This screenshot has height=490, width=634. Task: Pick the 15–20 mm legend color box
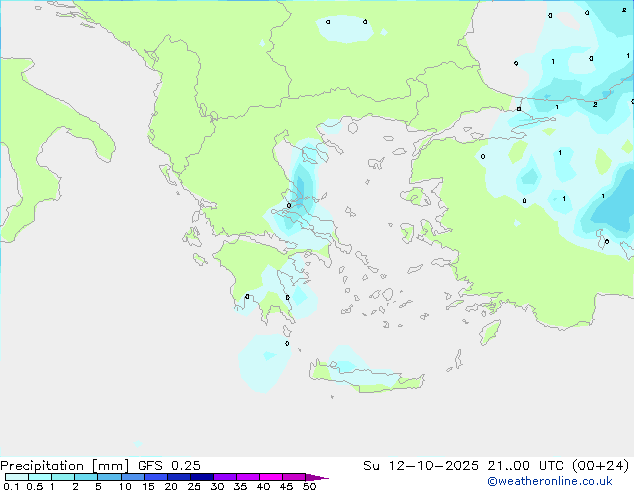pyautogui.click(x=156, y=477)
